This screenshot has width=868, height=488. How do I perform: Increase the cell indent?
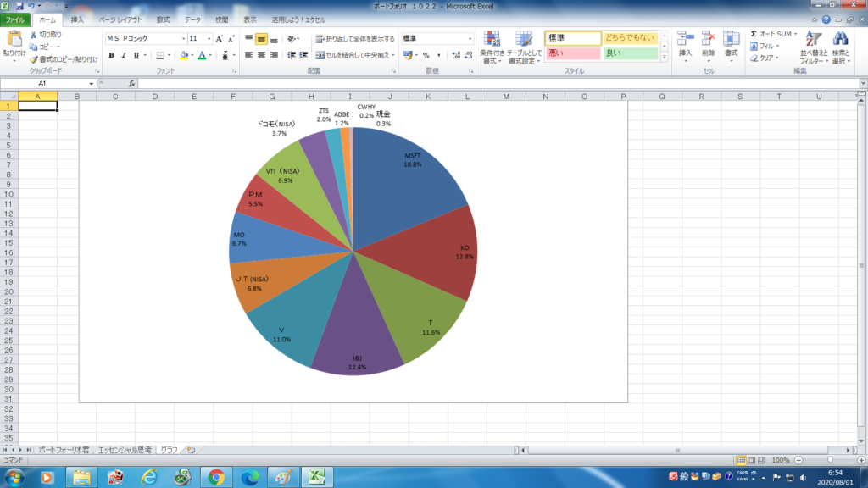point(303,55)
